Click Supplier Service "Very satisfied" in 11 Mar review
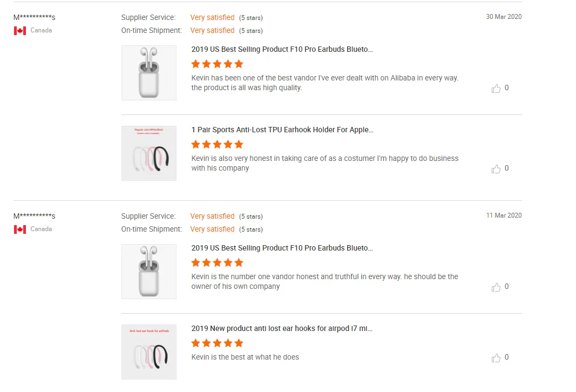 point(212,216)
